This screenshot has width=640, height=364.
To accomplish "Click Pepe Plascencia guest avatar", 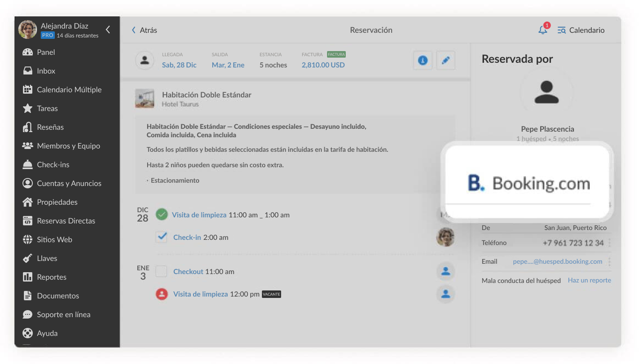I will coord(547,92).
